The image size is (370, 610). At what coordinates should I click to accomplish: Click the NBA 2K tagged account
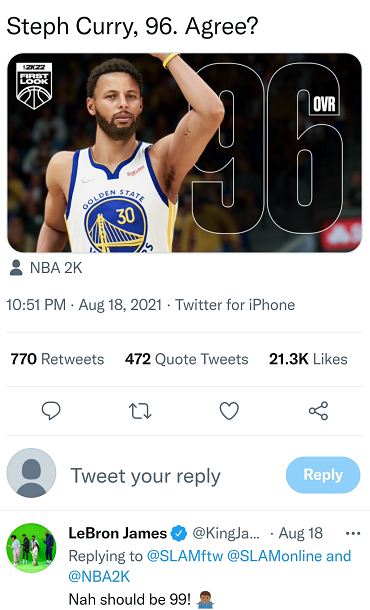tap(56, 268)
